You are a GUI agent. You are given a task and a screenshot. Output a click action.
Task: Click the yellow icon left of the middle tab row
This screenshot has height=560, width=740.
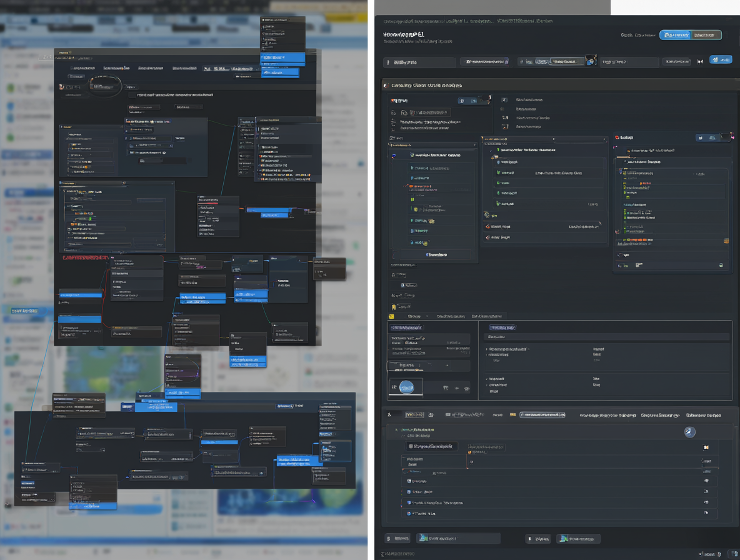click(391, 316)
